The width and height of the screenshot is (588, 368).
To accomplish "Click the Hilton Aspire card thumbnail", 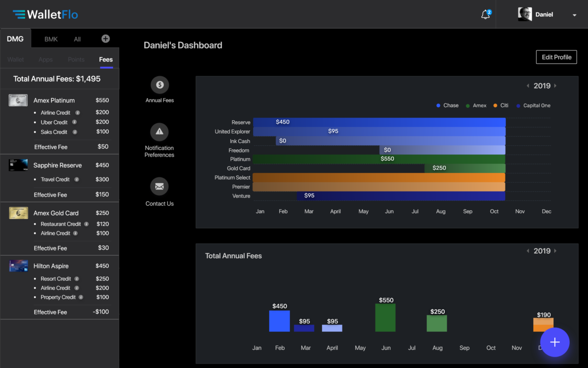I will [18, 266].
